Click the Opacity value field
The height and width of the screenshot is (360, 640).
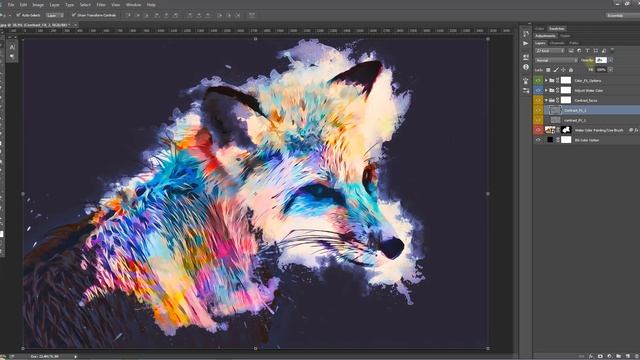point(601,60)
